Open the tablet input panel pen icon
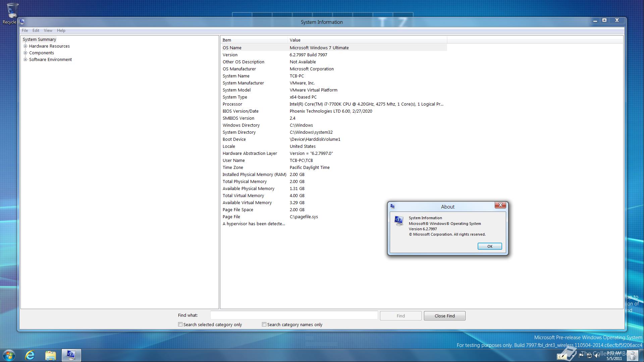Screen dimensions: 644x362 pyautogui.click(x=562, y=356)
